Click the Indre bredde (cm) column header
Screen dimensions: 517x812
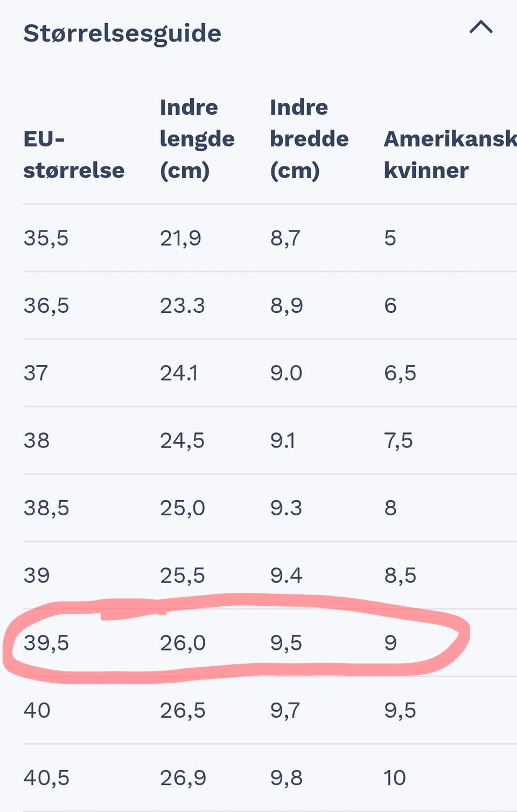click(309, 139)
